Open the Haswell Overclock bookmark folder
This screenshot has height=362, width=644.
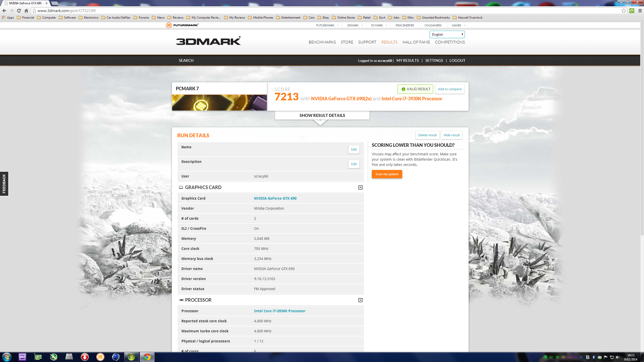coord(468,17)
